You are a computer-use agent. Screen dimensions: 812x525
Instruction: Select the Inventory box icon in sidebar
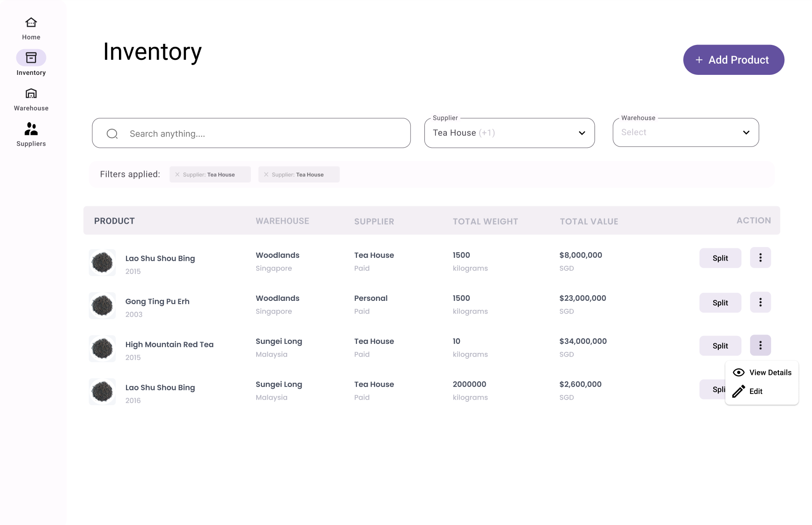(31, 58)
